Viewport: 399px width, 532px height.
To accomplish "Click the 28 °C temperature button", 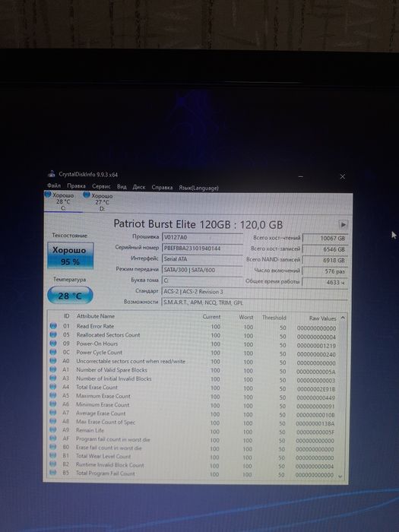I will 70,296.
